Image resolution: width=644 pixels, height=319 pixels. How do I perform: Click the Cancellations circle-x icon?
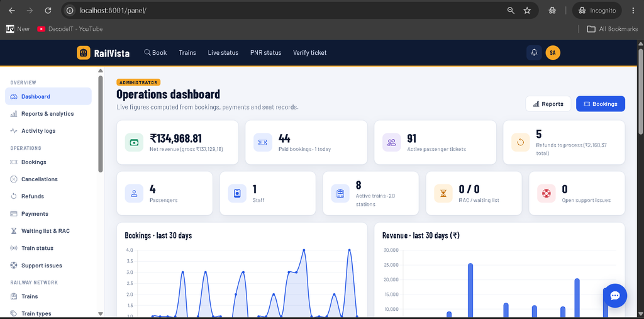14,179
